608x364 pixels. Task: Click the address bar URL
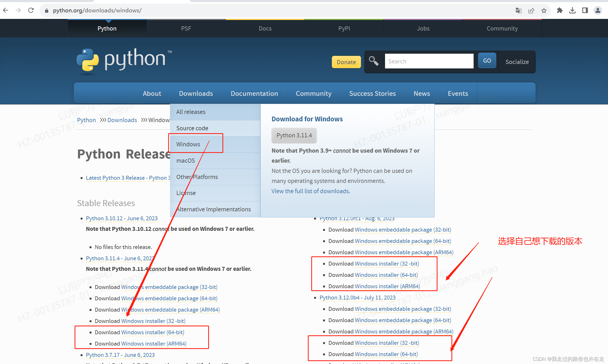point(97,11)
